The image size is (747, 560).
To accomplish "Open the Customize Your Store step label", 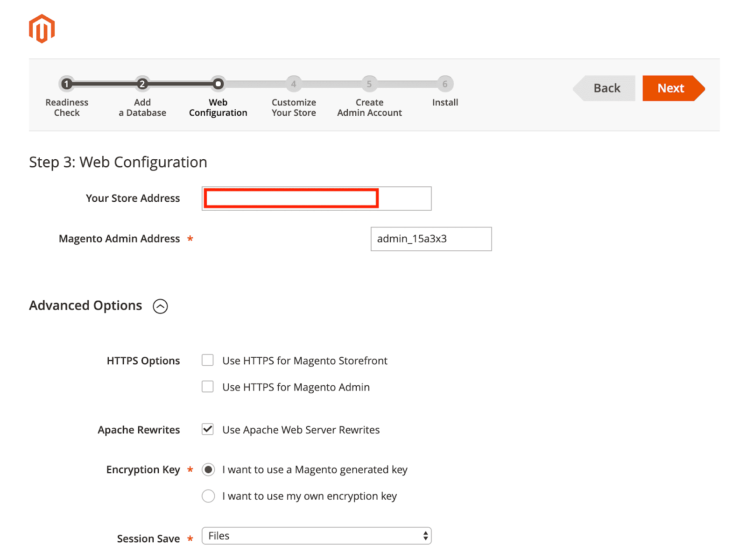I will (294, 107).
